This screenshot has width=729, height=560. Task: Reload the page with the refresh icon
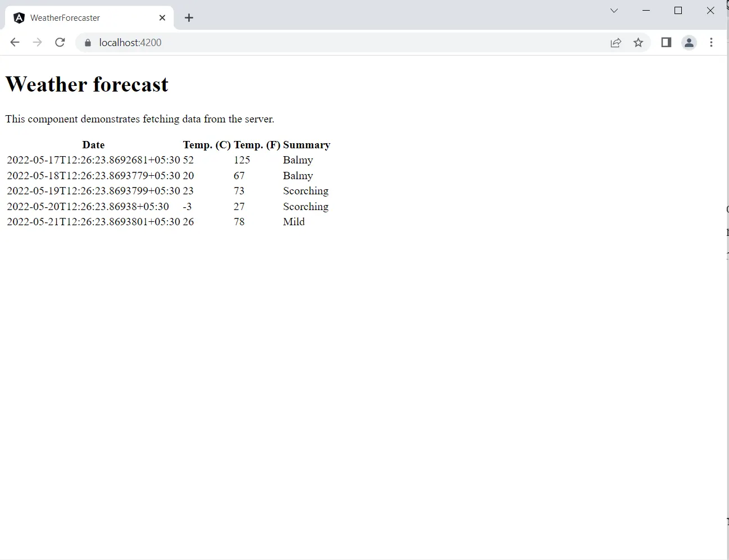pos(60,42)
